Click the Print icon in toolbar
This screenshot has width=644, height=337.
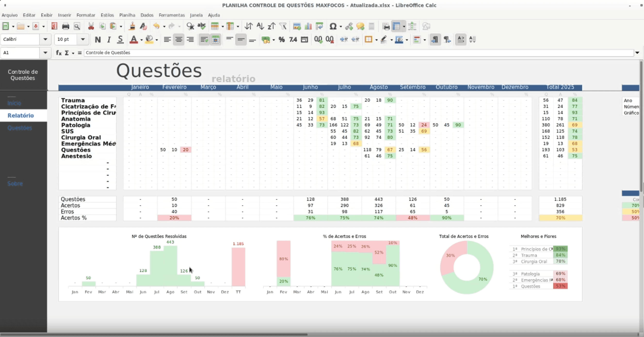pyautogui.click(x=66, y=26)
